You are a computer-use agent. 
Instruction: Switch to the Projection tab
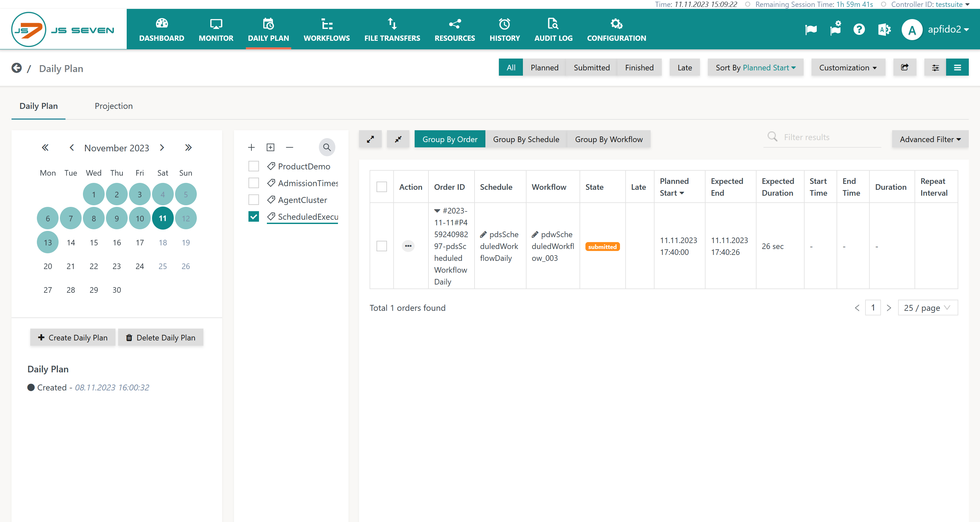(114, 106)
